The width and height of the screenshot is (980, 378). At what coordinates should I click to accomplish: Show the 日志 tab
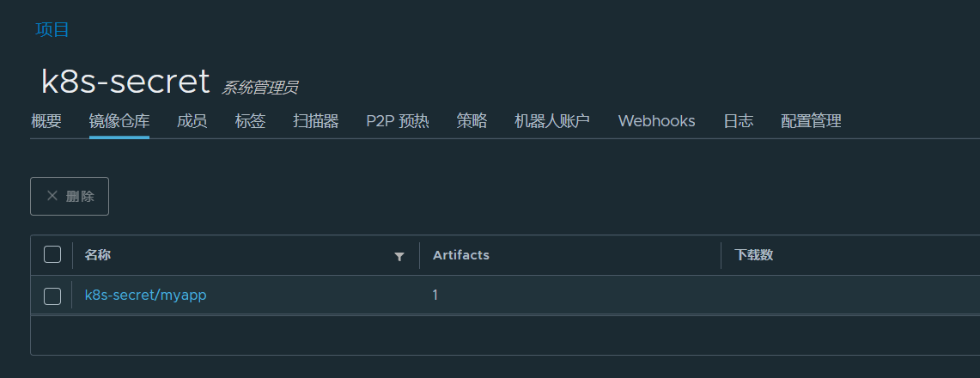pyautogui.click(x=738, y=121)
